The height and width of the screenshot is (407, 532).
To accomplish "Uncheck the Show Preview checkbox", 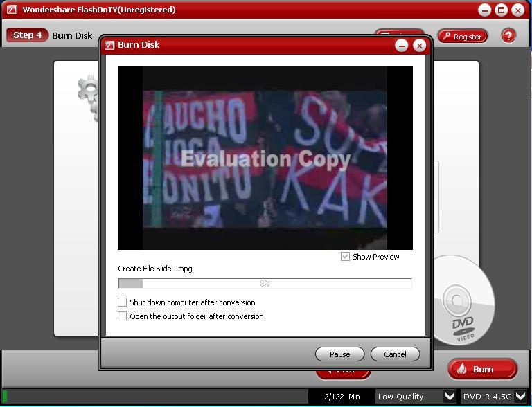I will pos(345,256).
